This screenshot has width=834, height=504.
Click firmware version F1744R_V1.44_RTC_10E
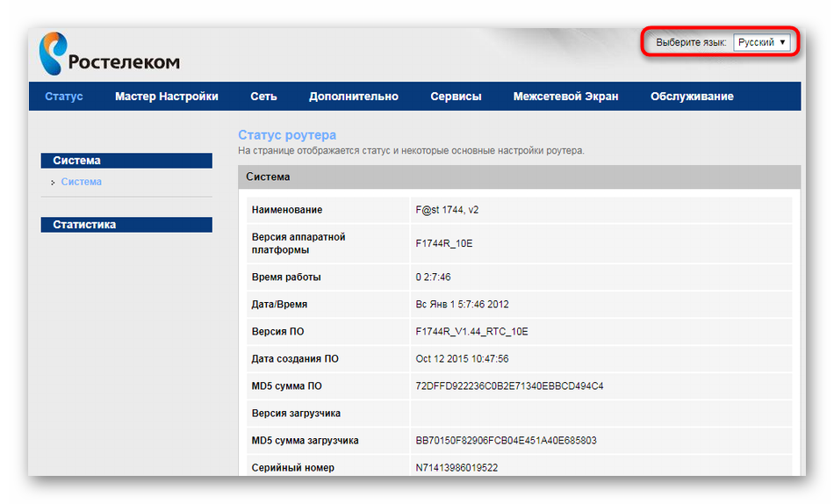point(471,332)
